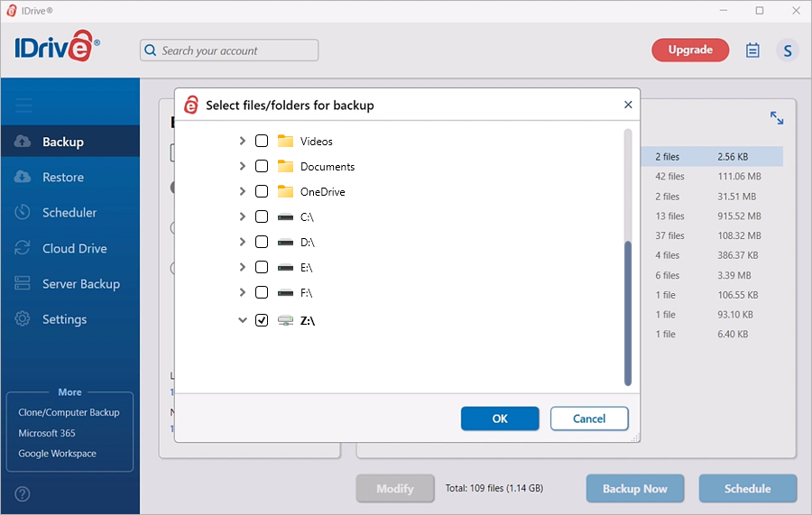Screen dimensions: 812x515
Task: Check the Videos folder checkbox
Action: 262,141
